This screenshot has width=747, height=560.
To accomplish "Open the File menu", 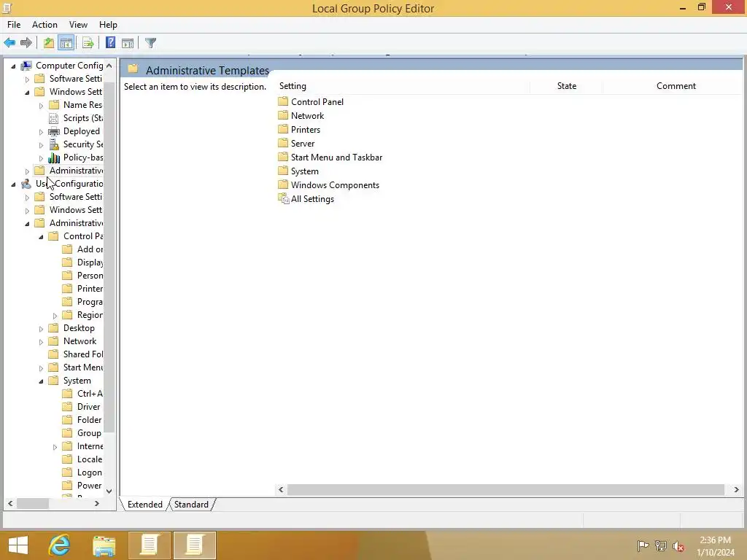I will (x=14, y=25).
